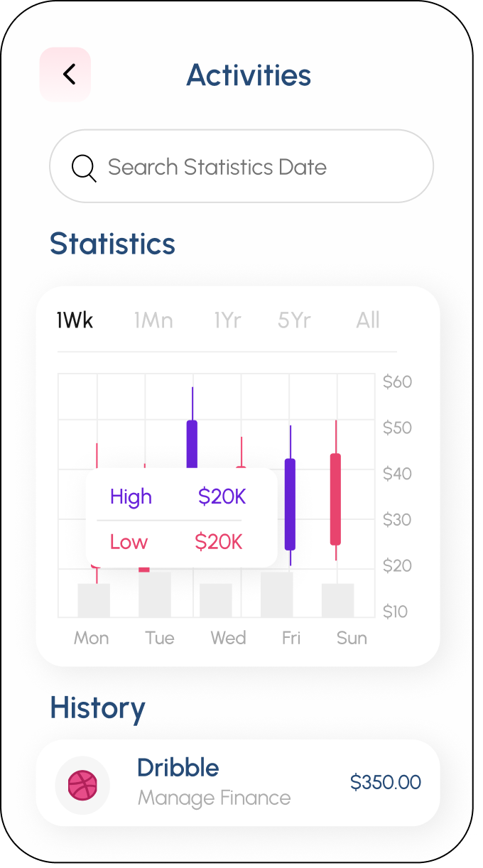Screen dimensions: 483x868
Task: Click the pink candlestick above Sun
Action: click(335, 499)
